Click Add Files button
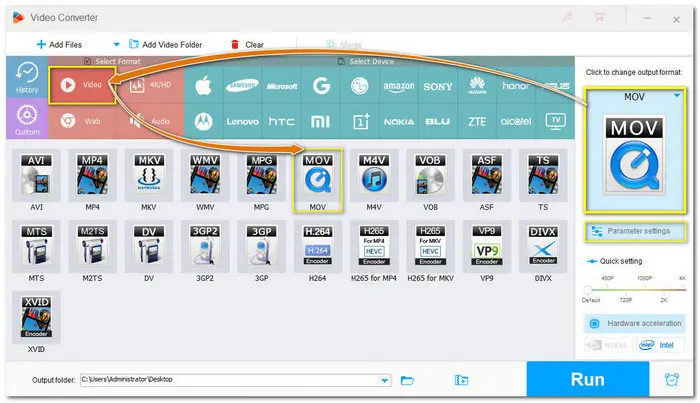The height and width of the screenshot is (403, 700). tap(59, 45)
